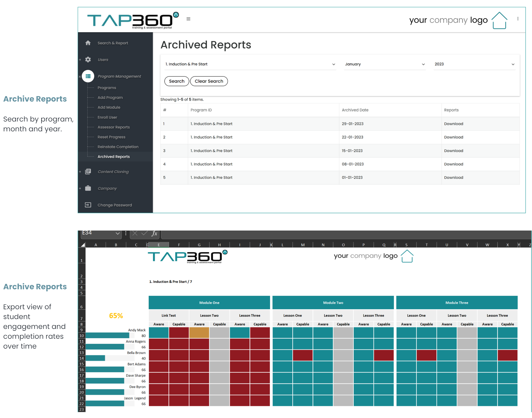Screen dimensions: 532x418
Task: Open the three-dot options menu
Action: coord(518,19)
